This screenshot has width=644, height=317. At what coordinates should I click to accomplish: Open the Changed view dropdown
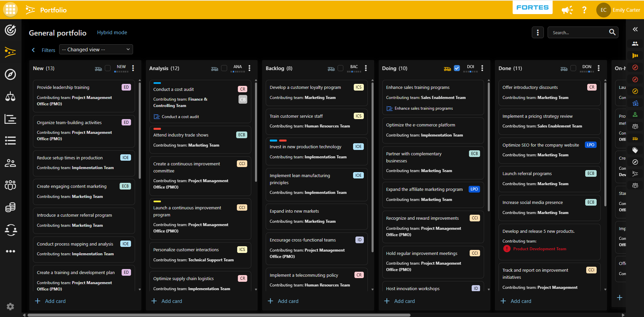96,49
